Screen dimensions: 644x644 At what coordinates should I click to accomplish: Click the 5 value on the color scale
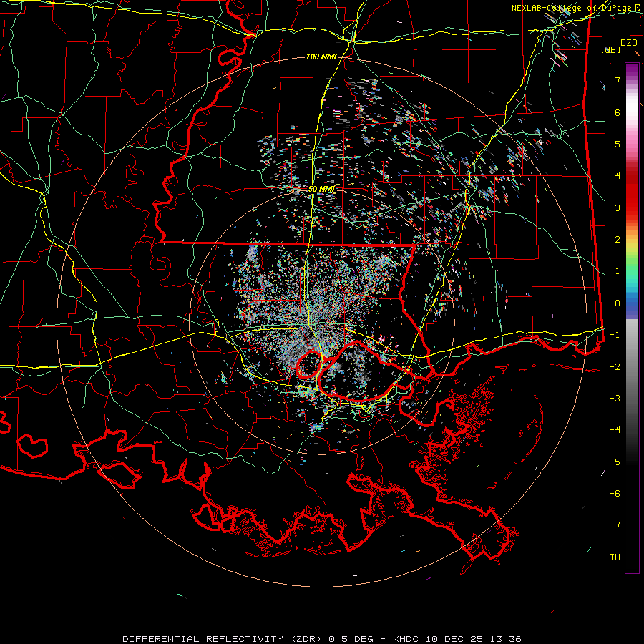pos(618,144)
